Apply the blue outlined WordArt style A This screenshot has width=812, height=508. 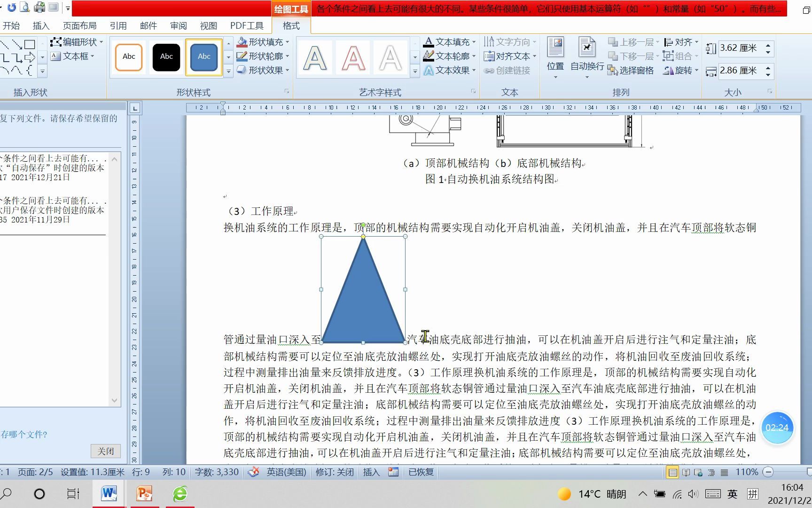[x=315, y=58]
